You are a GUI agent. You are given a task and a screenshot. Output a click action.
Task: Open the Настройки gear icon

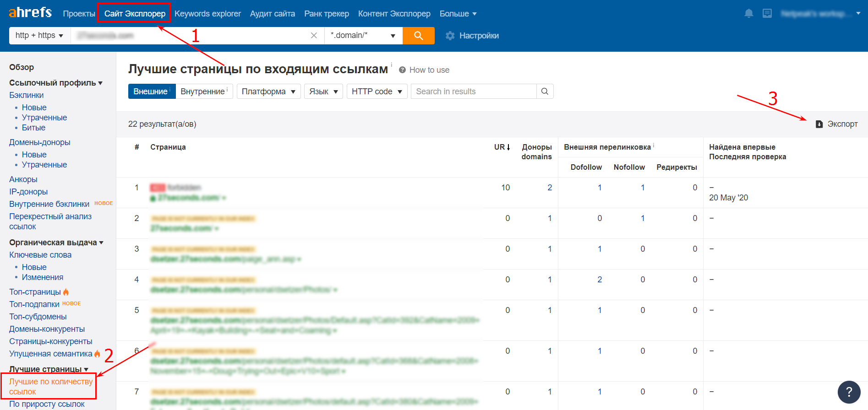(x=450, y=36)
